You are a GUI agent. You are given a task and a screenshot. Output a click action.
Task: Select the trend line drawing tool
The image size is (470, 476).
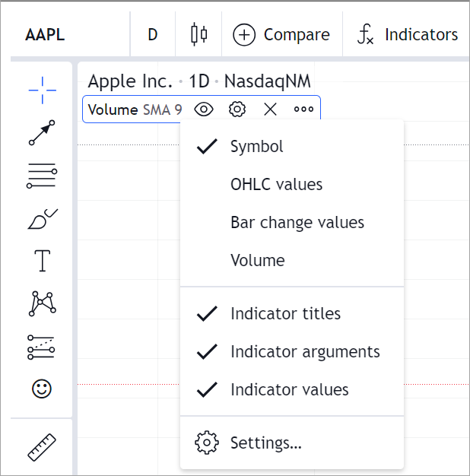point(42,132)
